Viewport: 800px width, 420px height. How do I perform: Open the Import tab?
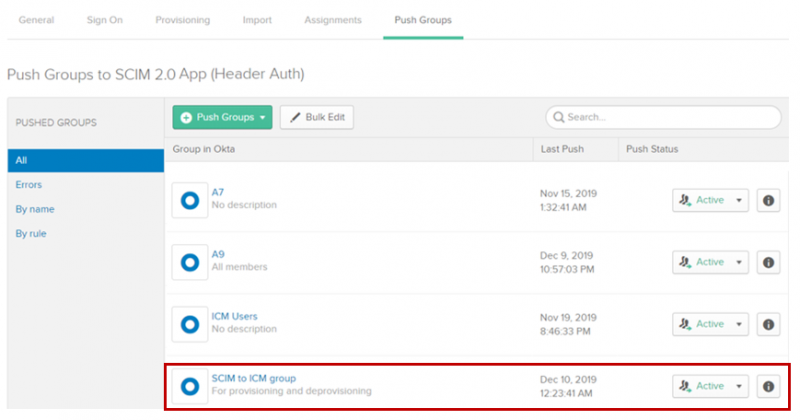click(x=257, y=20)
